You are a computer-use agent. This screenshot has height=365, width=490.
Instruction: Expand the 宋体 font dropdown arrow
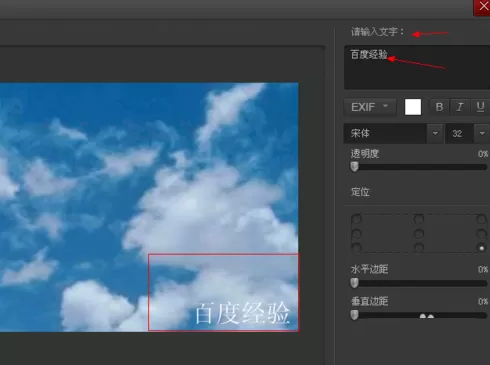tap(435, 133)
